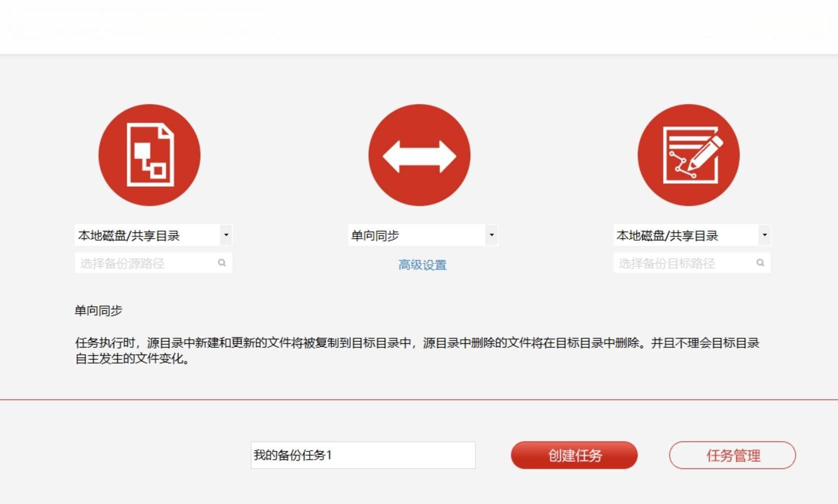Open the 高级设置 advanced settings link
The width and height of the screenshot is (838, 504).
(x=422, y=265)
